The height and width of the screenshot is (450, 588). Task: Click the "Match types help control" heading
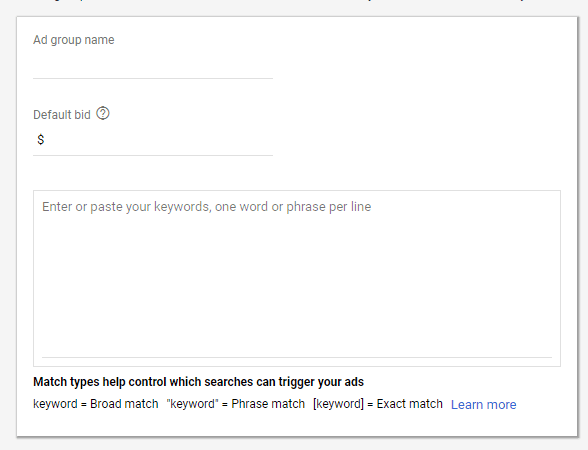coord(198,382)
